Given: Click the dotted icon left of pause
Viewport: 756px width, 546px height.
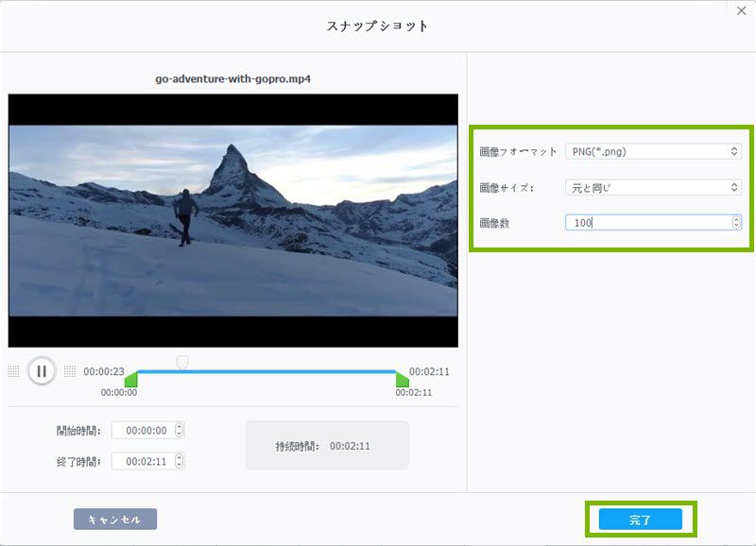Looking at the screenshot, I should pos(13,371).
